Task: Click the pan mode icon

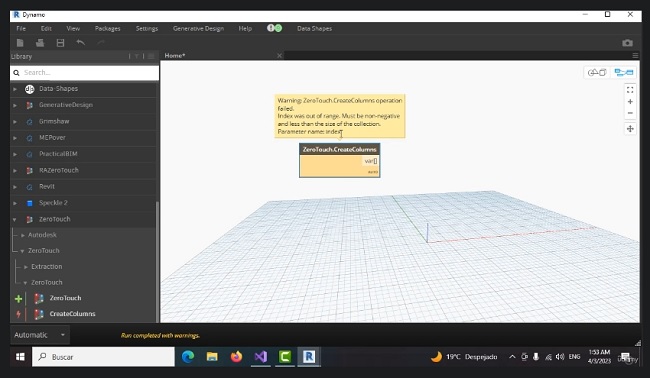Action: point(630,129)
